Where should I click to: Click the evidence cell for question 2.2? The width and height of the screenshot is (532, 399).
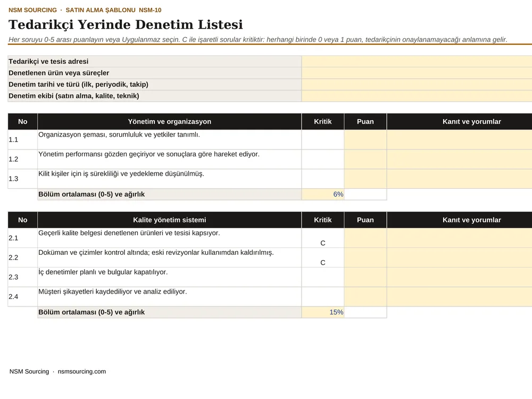[x=460, y=258]
